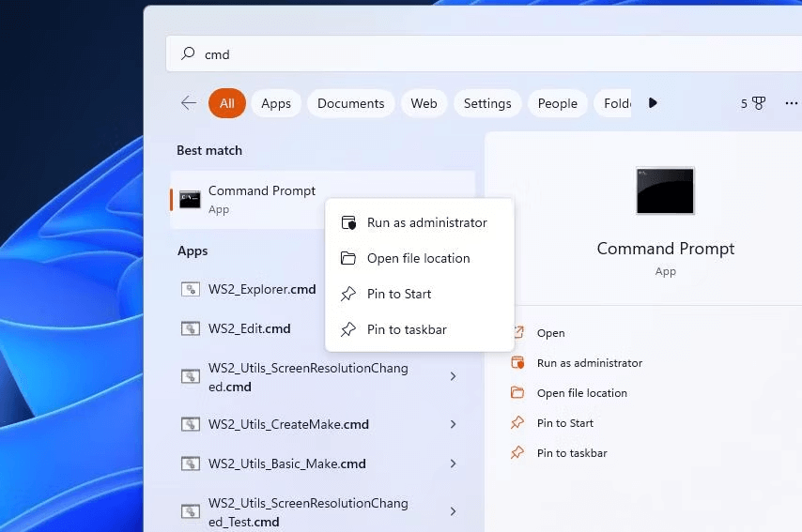Select Open file location in context menu
The image size is (802, 532).
418,258
